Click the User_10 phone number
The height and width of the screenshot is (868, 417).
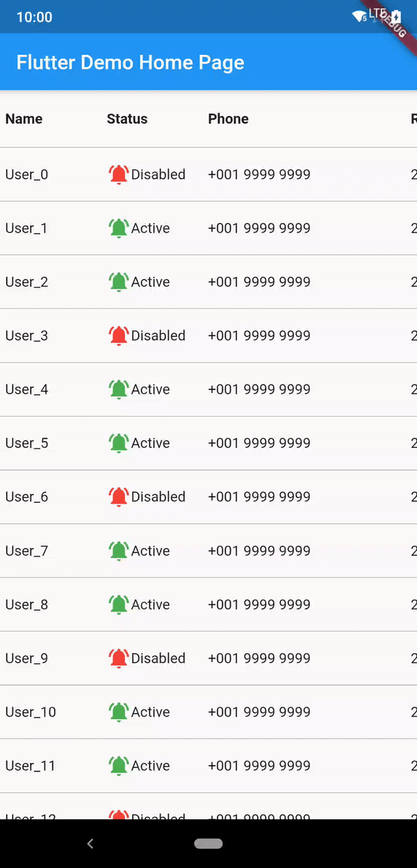click(259, 712)
